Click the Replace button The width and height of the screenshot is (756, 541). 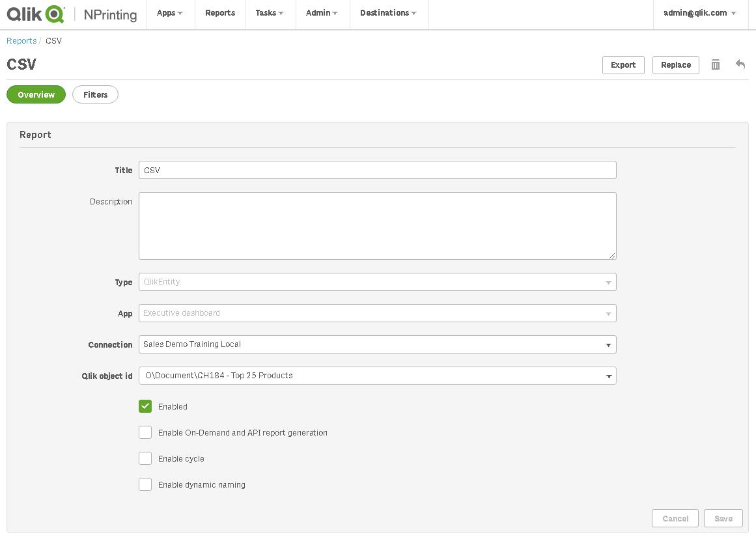pos(675,65)
